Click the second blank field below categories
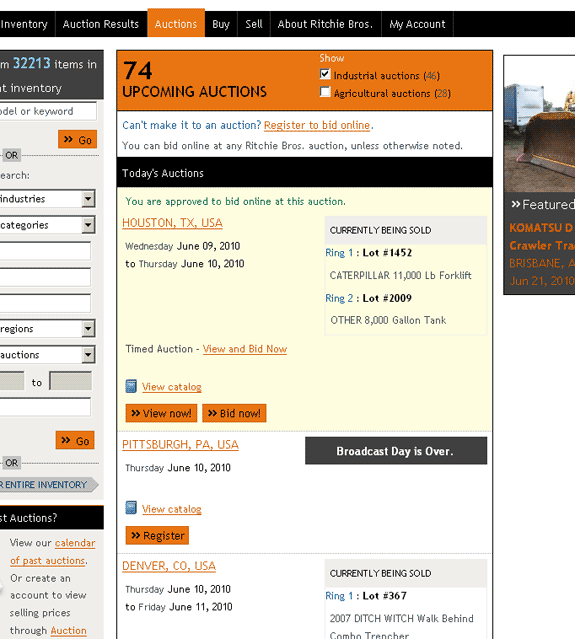575x639 pixels. 45,277
